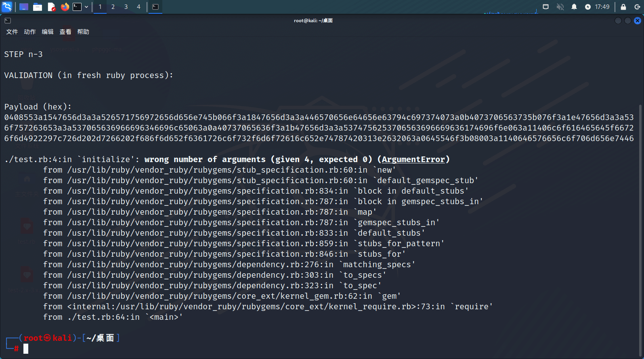Click the kernel_require.rb `require' trace line
This screenshot has height=359, width=644.
[x=268, y=306]
